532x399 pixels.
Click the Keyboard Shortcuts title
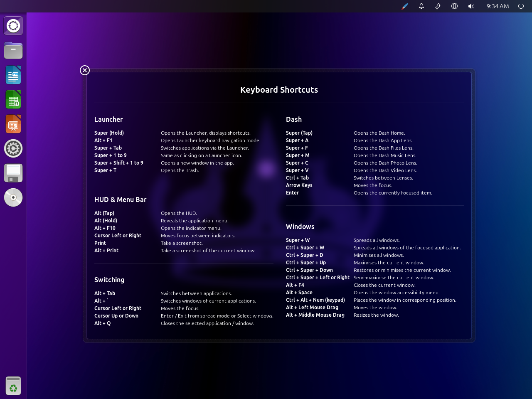(279, 90)
